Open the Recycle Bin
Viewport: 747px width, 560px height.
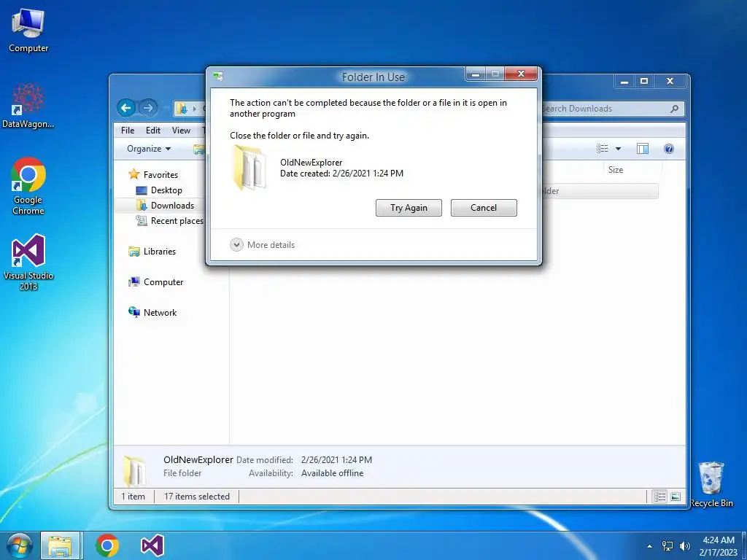point(711,484)
